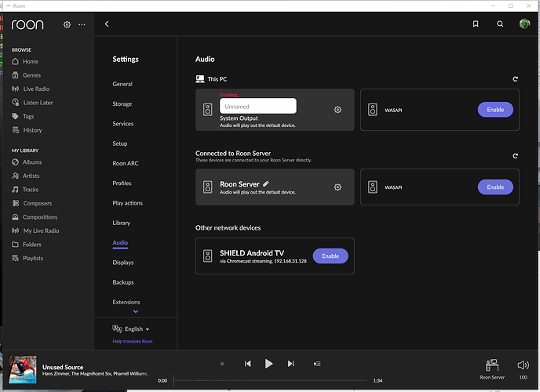
Task: Select Displays settings tab
Action: click(123, 263)
